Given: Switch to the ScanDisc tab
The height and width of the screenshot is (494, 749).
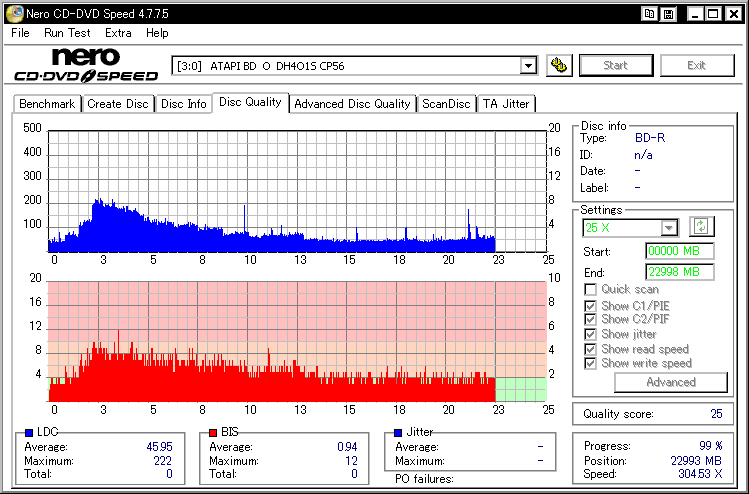Looking at the screenshot, I should click(446, 104).
